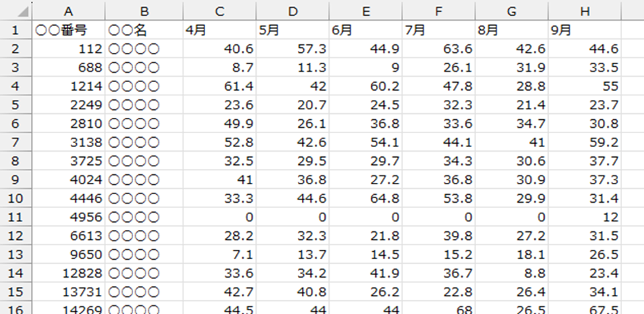Select column E header

[x=365, y=11]
